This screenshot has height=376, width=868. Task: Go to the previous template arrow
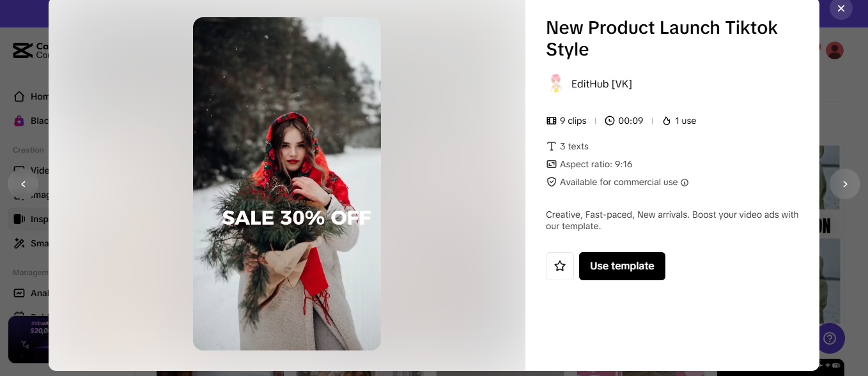pyautogui.click(x=23, y=184)
